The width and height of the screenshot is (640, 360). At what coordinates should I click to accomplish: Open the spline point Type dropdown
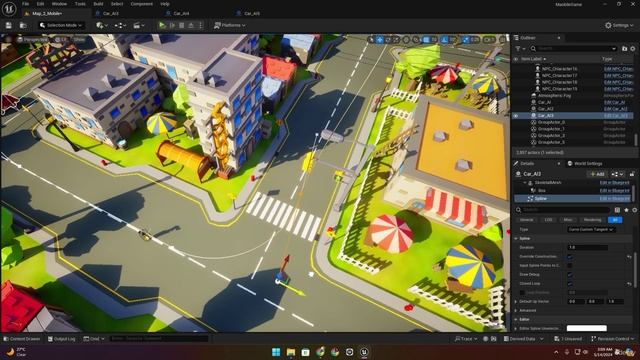click(591, 229)
